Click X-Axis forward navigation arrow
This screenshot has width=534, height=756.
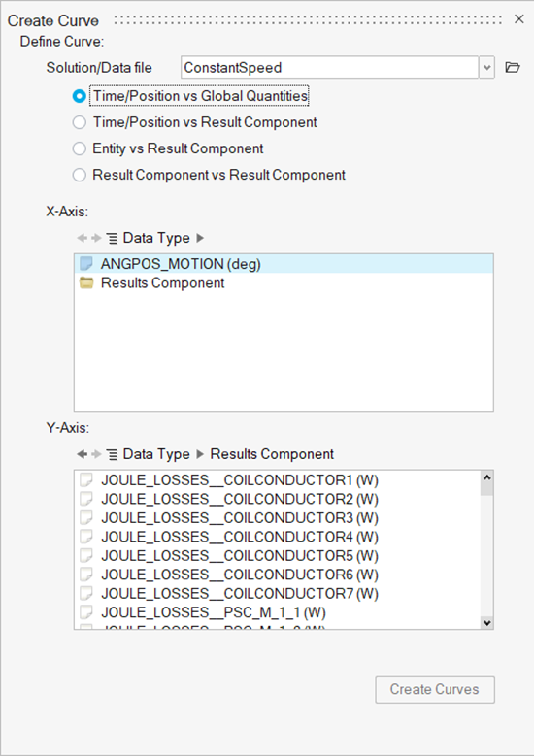click(x=96, y=238)
